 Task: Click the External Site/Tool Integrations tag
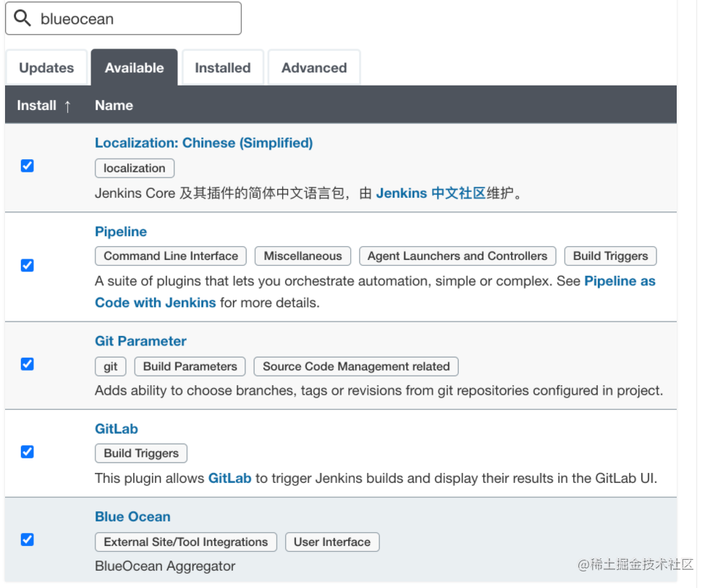click(186, 542)
